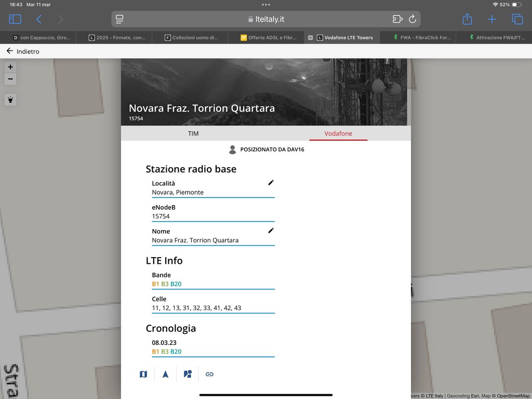Image resolution: width=532 pixels, height=399 pixels.
Task: Edit Località with the pencil icon
Action: [271, 183]
